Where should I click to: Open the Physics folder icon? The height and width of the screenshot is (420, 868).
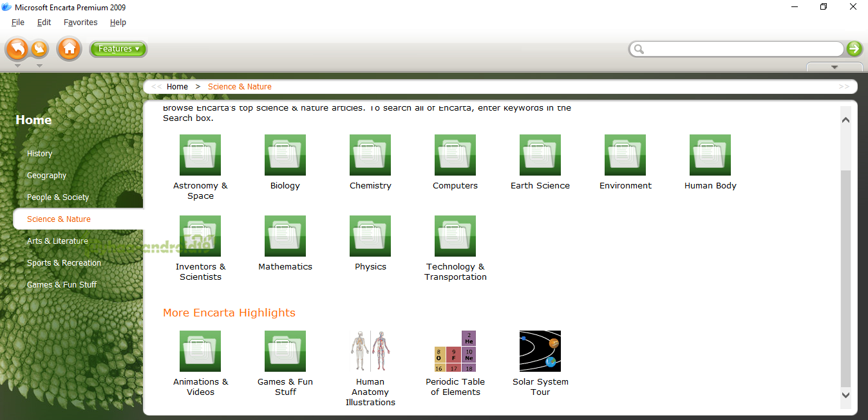click(370, 236)
